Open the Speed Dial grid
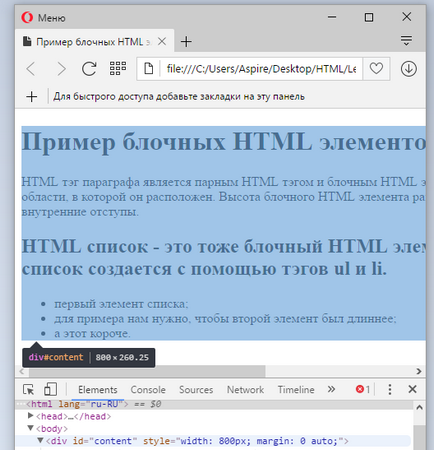Image resolution: width=434 pixels, height=450 pixels. pos(118,68)
